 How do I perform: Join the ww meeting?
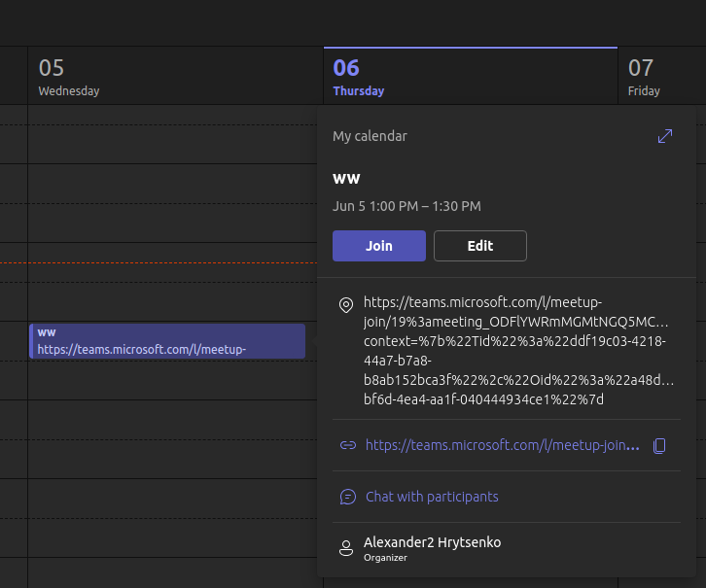pos(379,246)
